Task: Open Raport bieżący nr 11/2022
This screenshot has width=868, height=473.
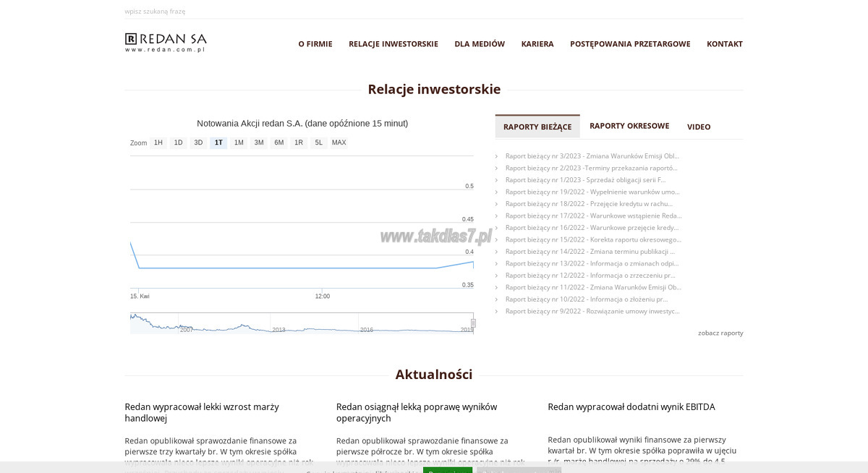Action: [594, 287]
